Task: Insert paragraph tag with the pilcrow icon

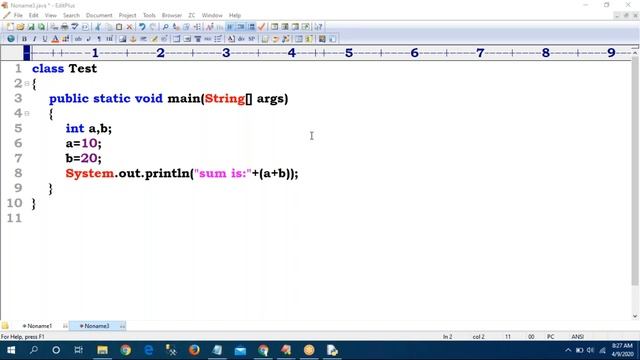Action: [99, 39]
